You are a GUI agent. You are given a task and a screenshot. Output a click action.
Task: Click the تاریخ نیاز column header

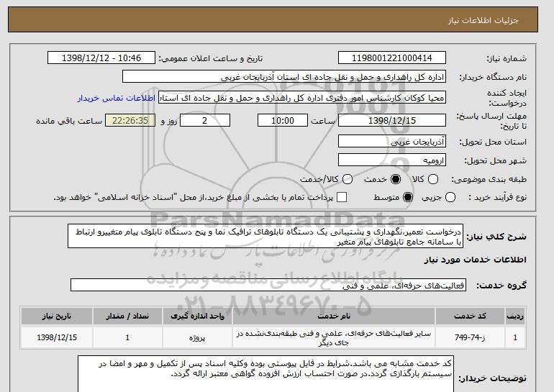[x=57, y=316]
